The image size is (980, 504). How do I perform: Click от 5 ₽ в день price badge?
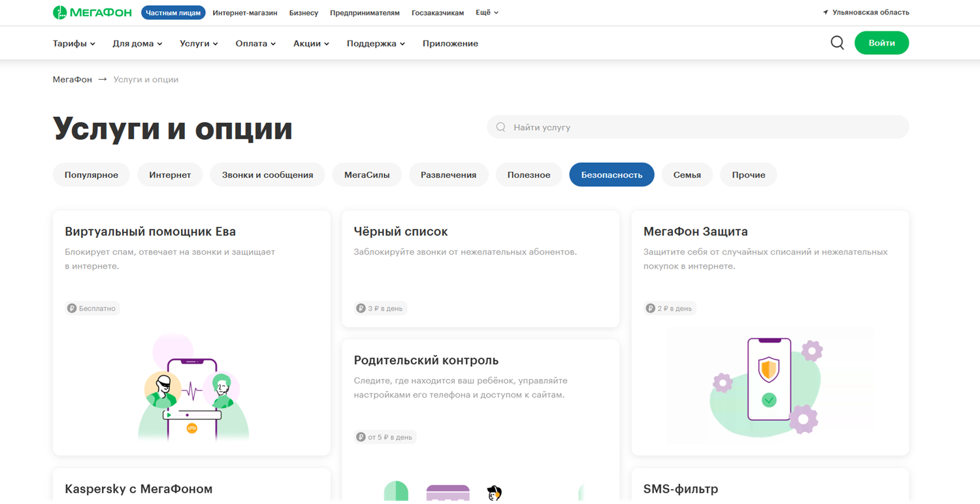385,437
